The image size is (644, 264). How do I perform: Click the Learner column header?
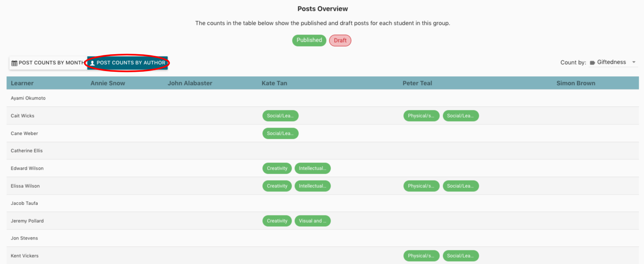22,83
